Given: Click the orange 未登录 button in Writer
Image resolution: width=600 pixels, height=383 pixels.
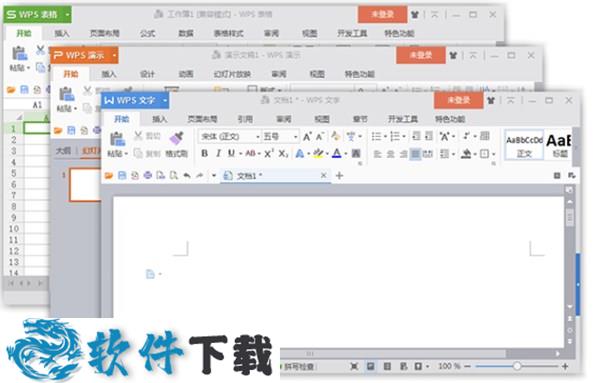Looking at the screenshot, I should point(458,100).
